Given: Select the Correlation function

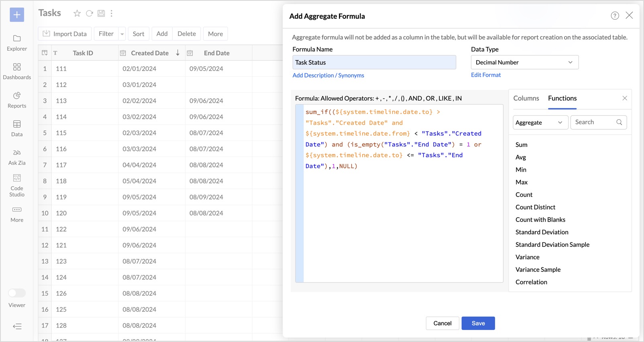Looking at the screenshot, I should point(531,282).
